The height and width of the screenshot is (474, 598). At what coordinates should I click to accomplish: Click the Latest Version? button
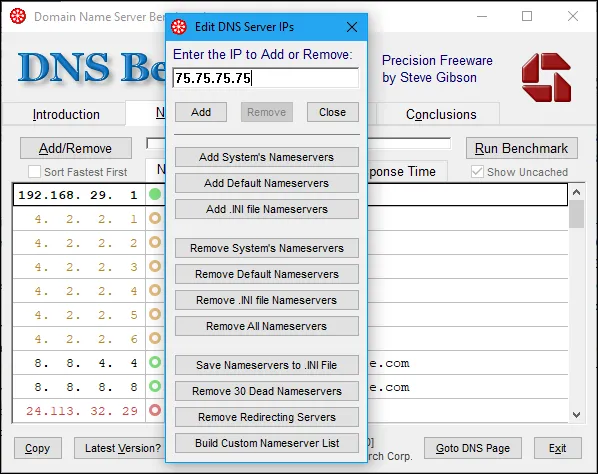[120, 448]
